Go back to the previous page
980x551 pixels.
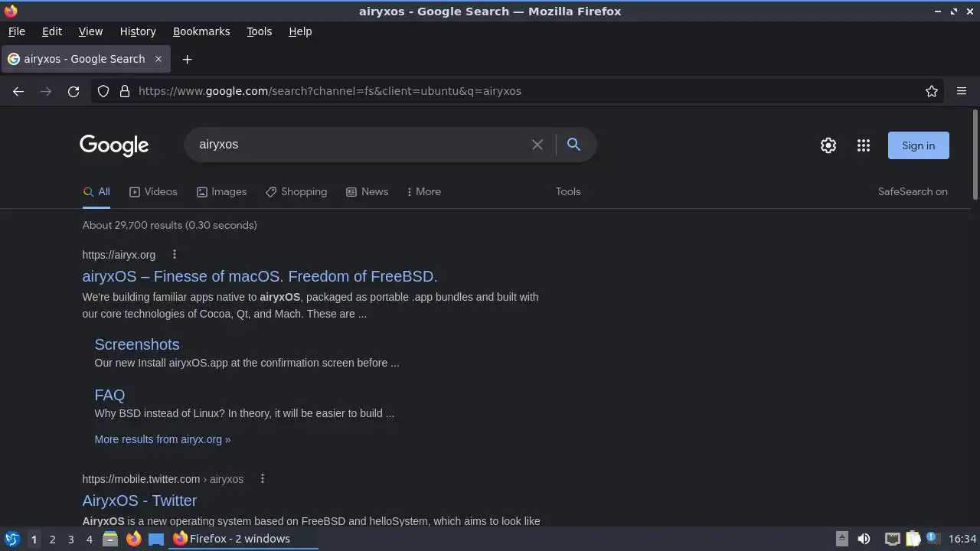click(18, 91)
